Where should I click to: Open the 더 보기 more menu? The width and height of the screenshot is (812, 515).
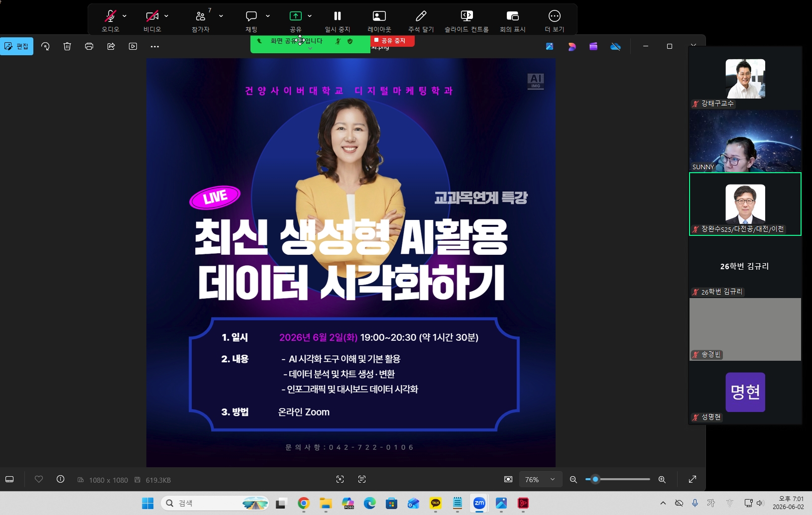click(554, 20)
